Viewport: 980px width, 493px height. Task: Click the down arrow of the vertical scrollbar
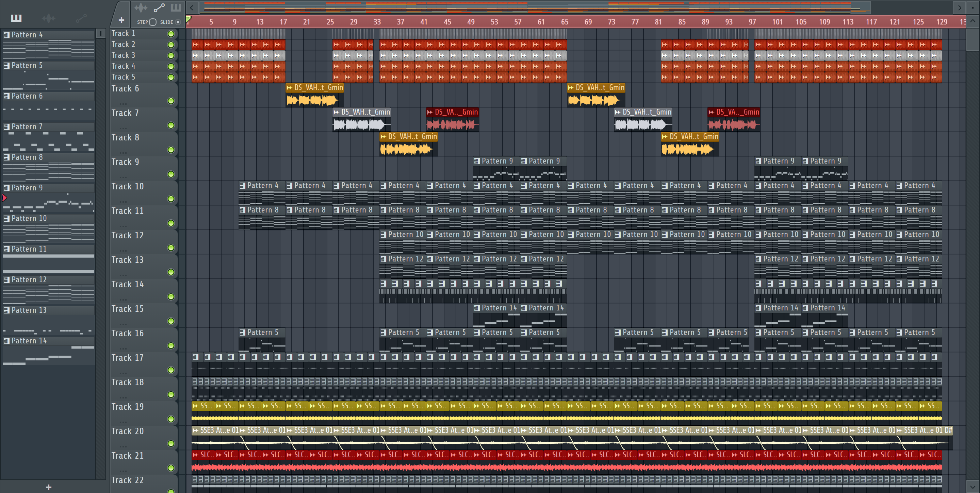(x=973, y=486)
